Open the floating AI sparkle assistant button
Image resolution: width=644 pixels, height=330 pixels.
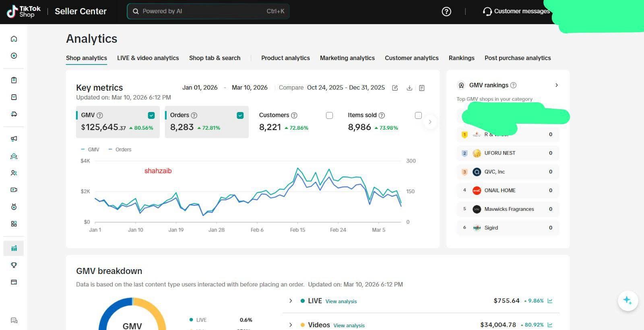point(627,301)
